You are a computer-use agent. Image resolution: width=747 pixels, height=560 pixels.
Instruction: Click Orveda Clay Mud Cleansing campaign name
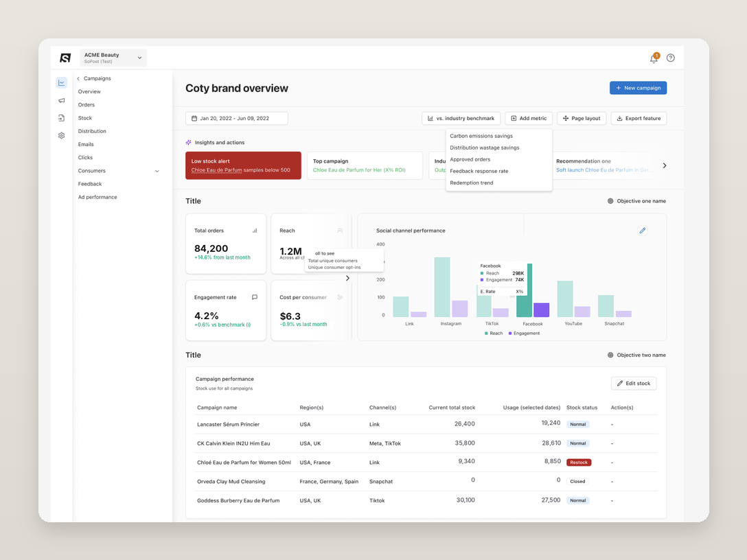231,482
